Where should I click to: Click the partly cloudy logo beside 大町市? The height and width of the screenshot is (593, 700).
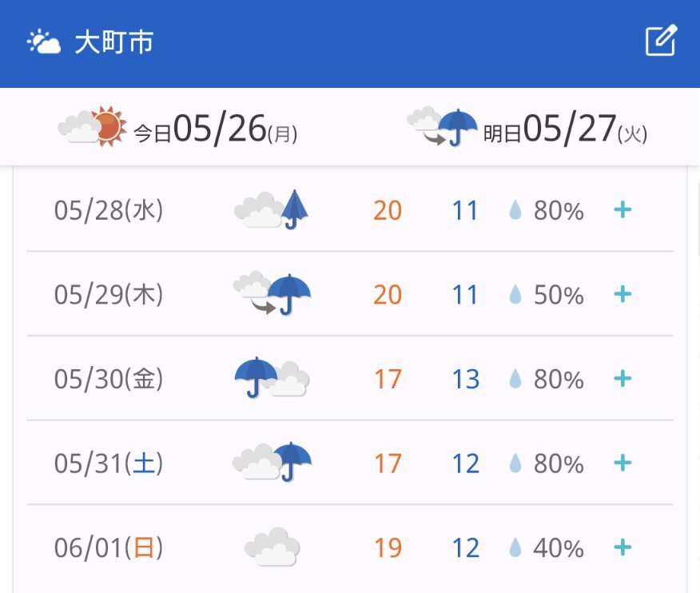point(44,42)
